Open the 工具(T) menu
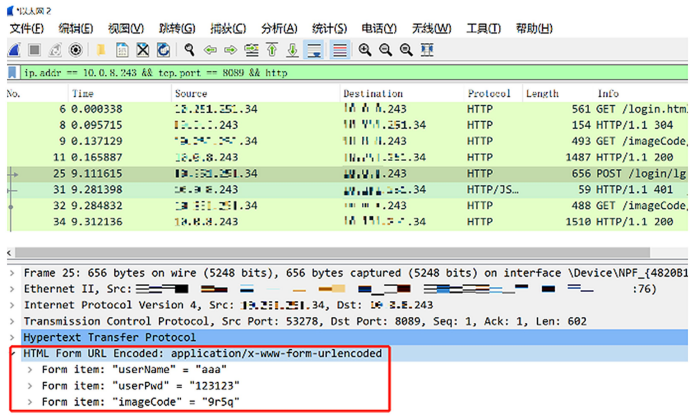The height and width of the screenshot is (417, 696). click(x=484, y=29)
